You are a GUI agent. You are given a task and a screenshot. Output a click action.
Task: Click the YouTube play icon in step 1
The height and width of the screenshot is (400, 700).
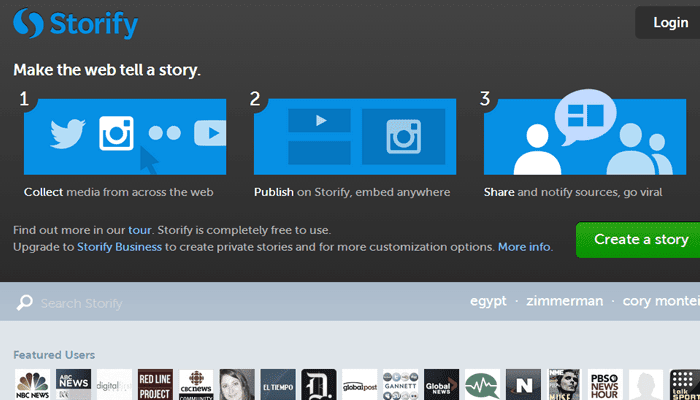pyautogui.click(x=210, y=133)
